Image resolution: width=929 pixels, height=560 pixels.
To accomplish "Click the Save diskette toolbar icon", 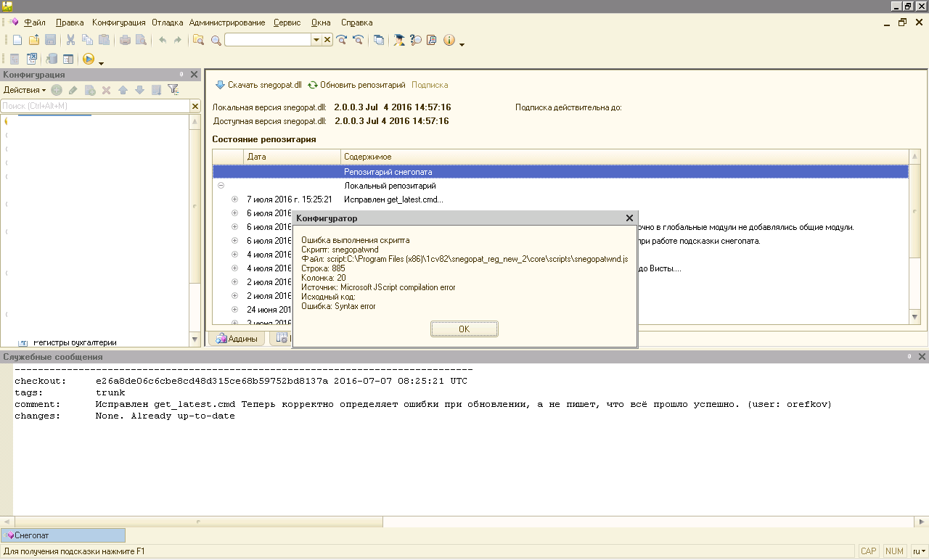I will pos(51,40).
